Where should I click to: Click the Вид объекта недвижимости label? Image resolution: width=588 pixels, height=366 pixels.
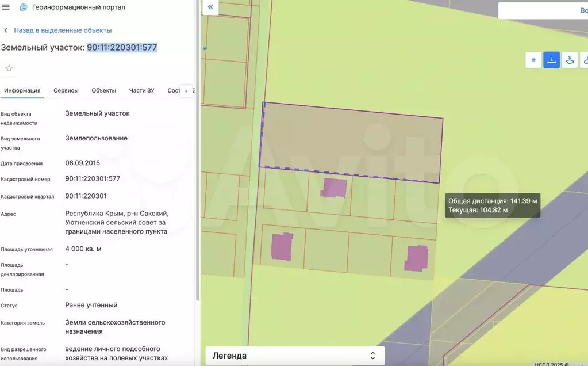click(x=19, y=118)
